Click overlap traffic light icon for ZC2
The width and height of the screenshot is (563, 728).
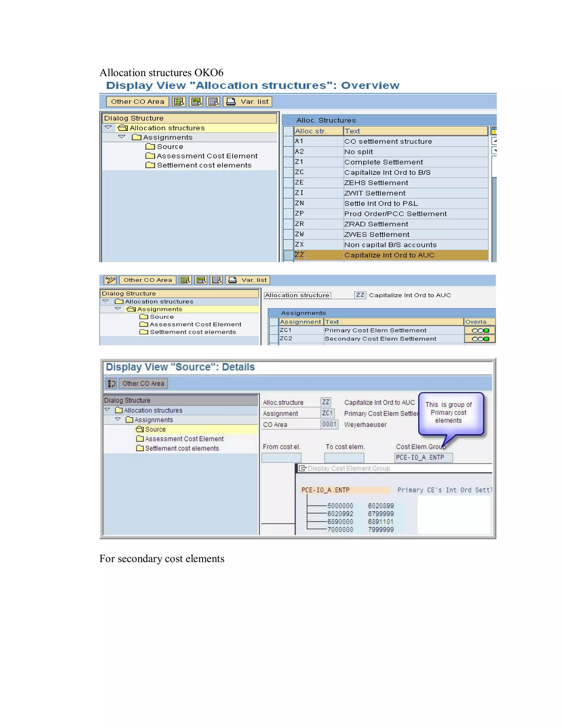coord(480,339)
